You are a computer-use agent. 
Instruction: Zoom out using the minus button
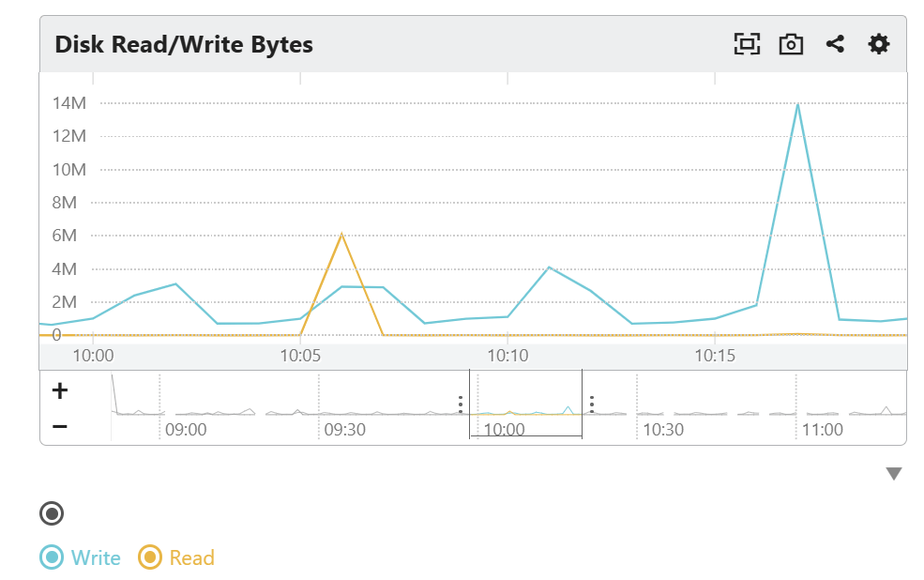pos(59,426)
